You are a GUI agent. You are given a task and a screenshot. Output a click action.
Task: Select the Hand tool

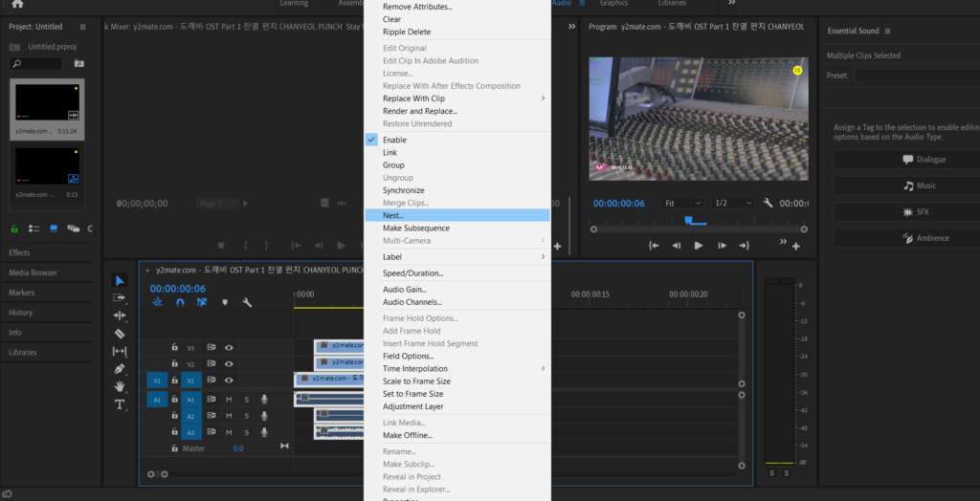tap(120, 386)
